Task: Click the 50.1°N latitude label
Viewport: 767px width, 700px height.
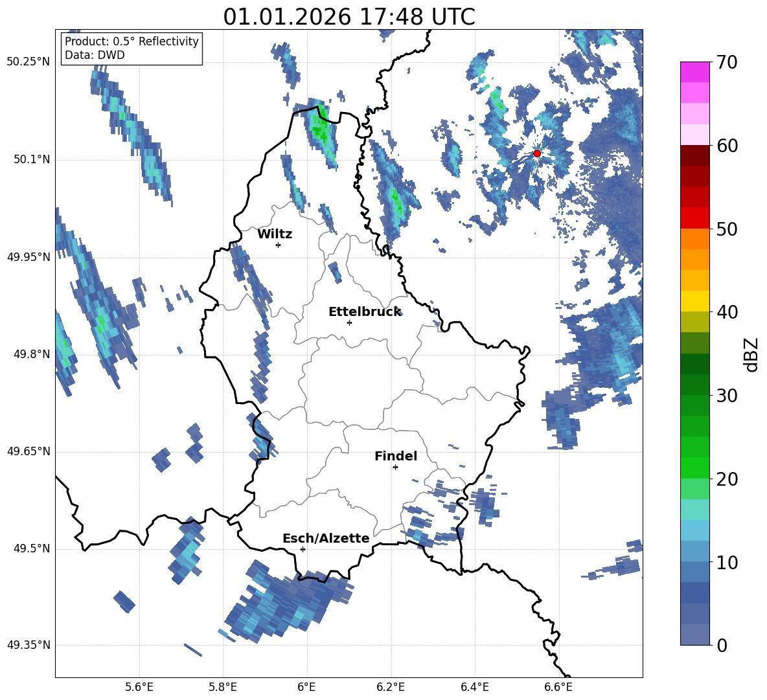Action: pyautogui.click(x=32, y=159)
